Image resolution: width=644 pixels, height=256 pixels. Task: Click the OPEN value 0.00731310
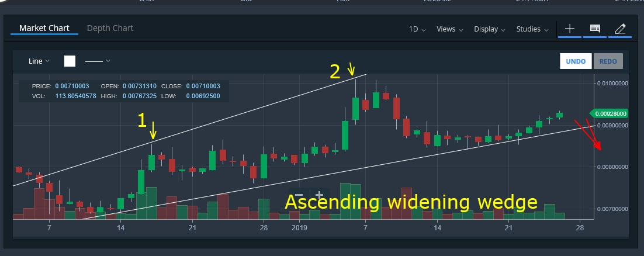139,87
